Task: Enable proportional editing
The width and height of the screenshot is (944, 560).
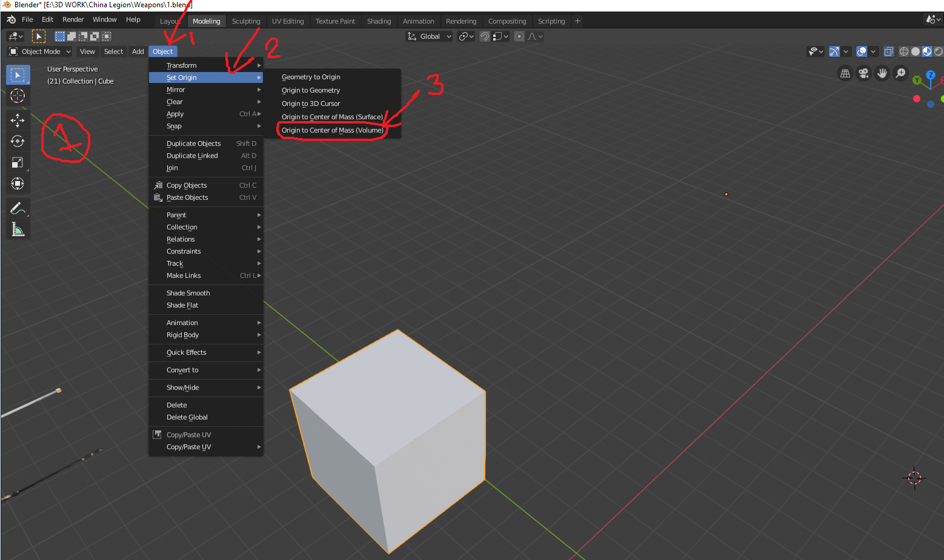Action: (x=519, y=36)
